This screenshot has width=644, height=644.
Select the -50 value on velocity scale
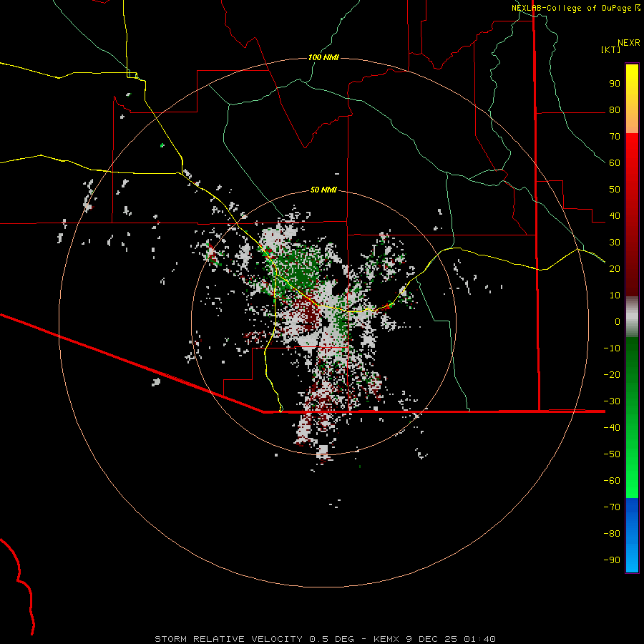612,454
